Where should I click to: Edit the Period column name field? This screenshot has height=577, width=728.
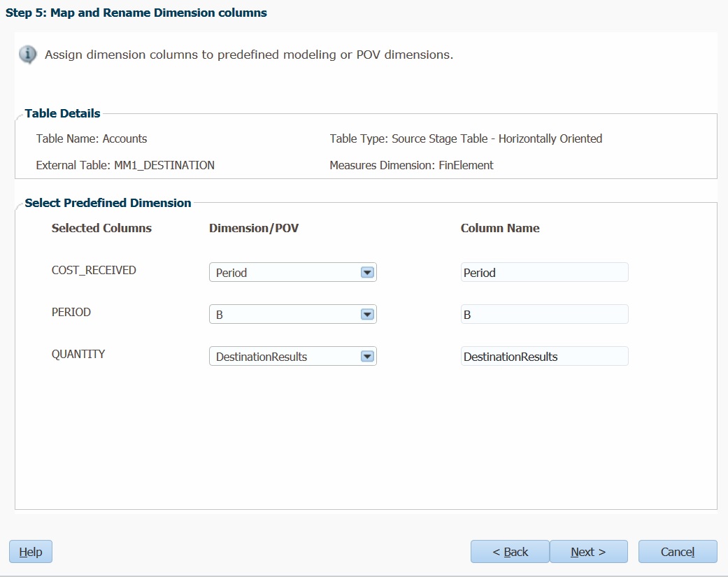[x=545, y=273]
